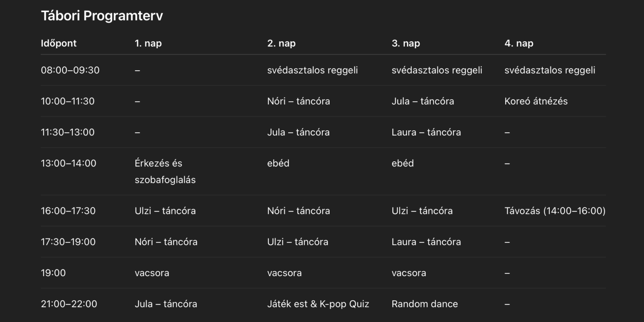Click the 17:30–19:00 time cell
644x322 pixels.
tap(68, 242)
